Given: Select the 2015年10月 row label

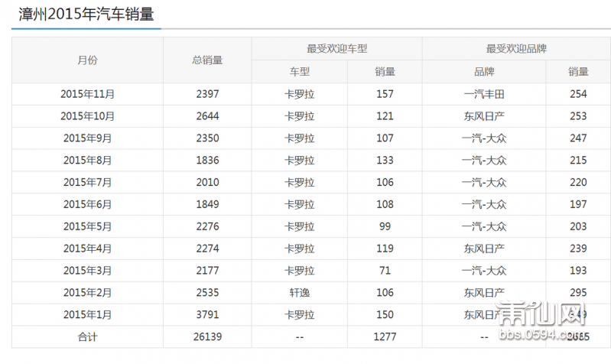Looking at the screenshot, I should (x=87, y=116).
